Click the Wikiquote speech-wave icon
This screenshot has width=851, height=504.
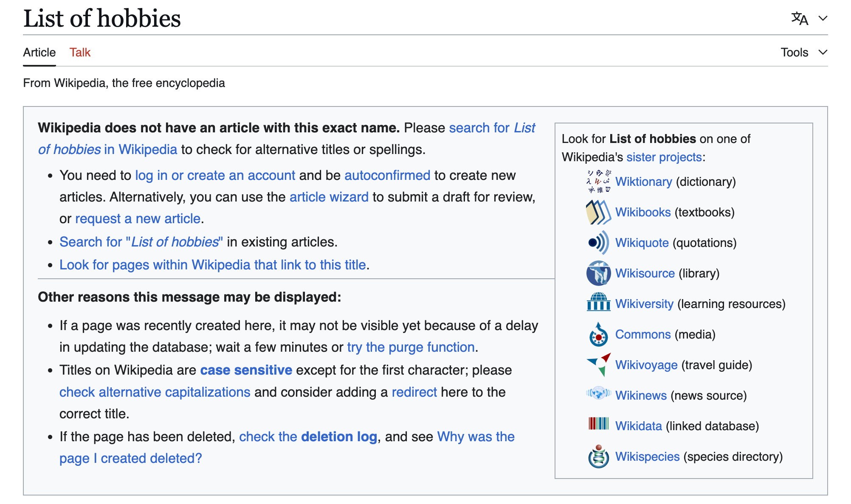pos(599,243)
